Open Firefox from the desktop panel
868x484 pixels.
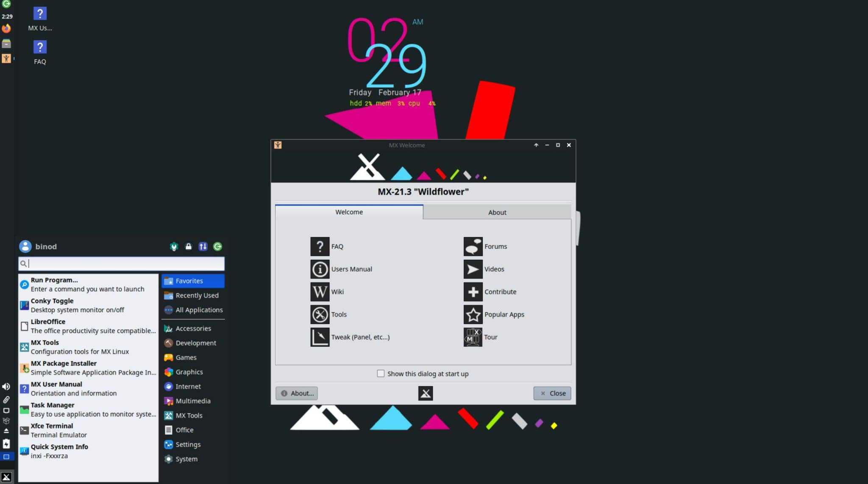pyautogui.click(x=6, y=28)
